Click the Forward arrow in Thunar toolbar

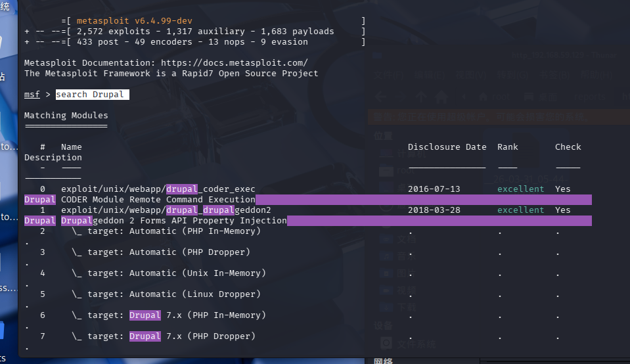click(401, 97)
